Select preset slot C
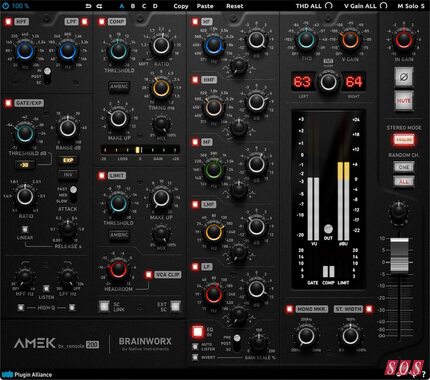 (x=144, y=6)
